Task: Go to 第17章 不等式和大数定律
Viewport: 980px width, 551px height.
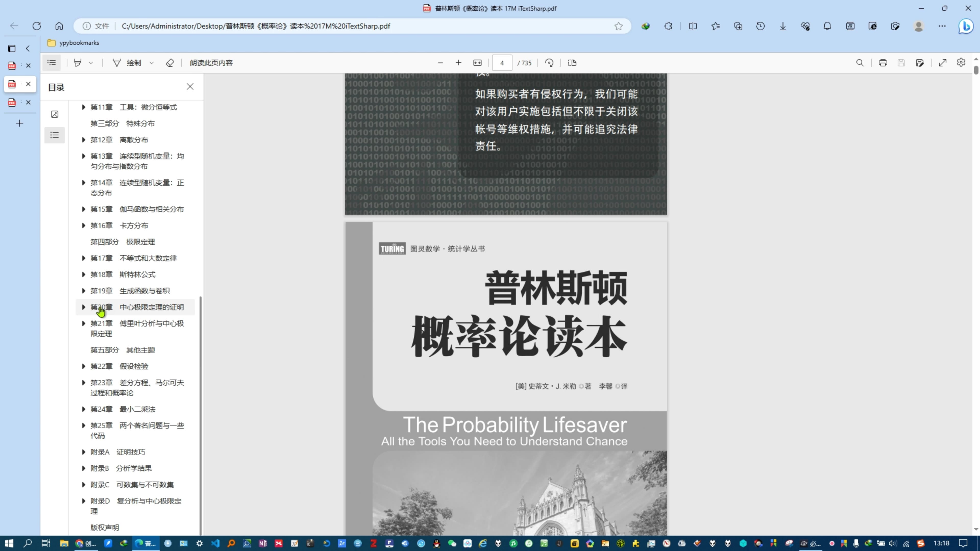Action: [133, 258]
